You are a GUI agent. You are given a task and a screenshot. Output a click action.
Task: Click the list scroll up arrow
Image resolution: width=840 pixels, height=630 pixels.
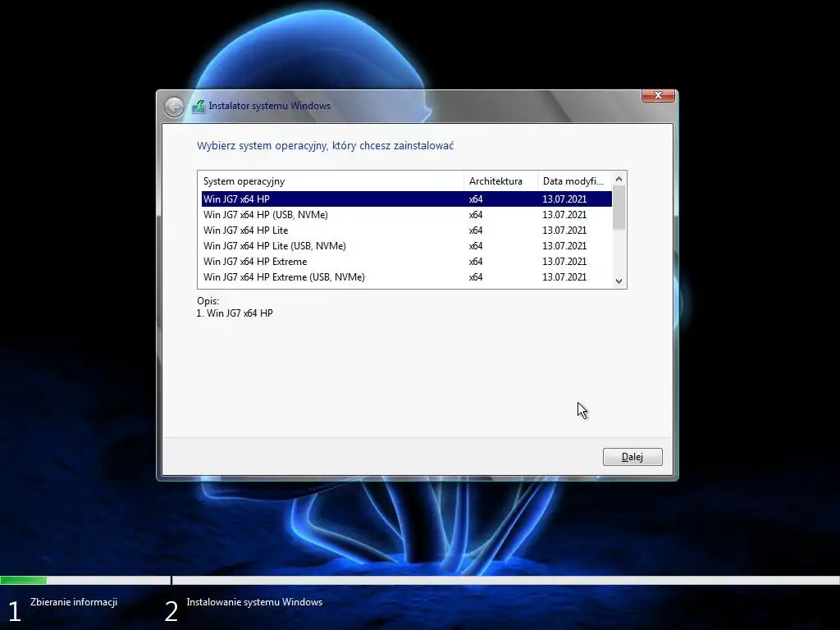tap(619, 179)
